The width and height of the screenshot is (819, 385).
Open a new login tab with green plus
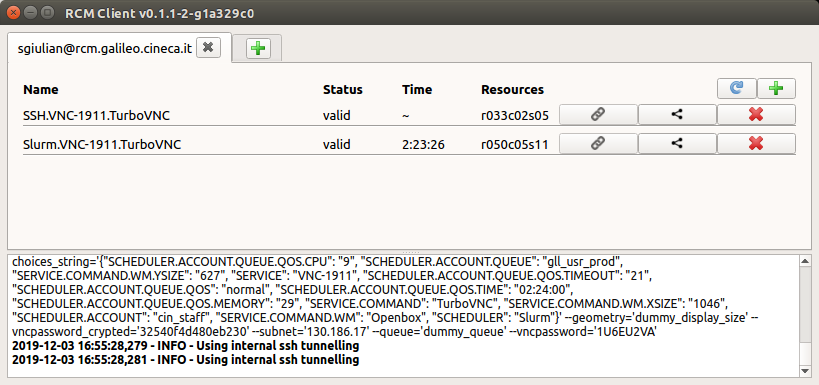[x=258, y=49]
